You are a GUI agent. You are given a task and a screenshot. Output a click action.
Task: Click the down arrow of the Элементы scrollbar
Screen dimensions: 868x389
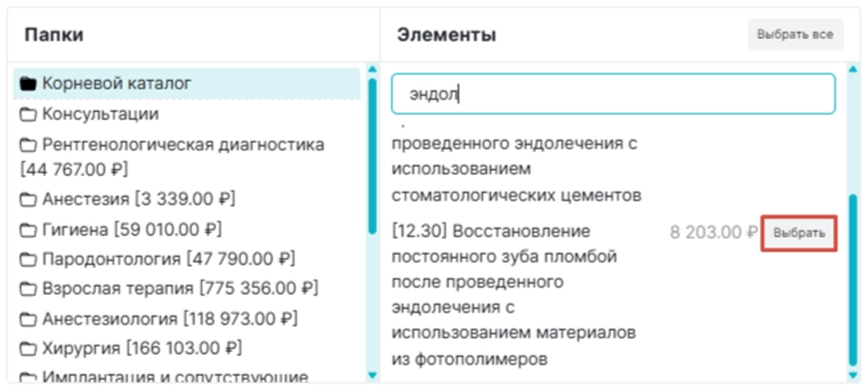(853, 376)
